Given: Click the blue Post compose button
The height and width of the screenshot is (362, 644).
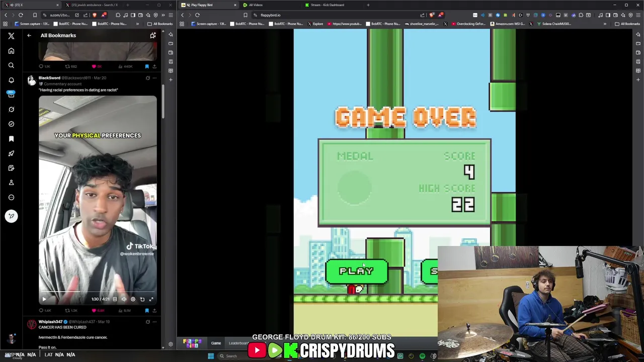Looking at the screenshot, I should [11, 216].
